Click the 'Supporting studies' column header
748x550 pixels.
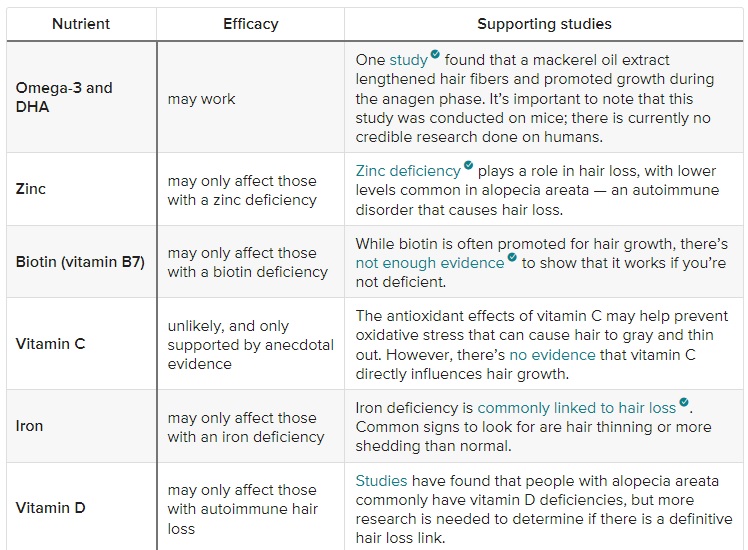pos(544,24)
